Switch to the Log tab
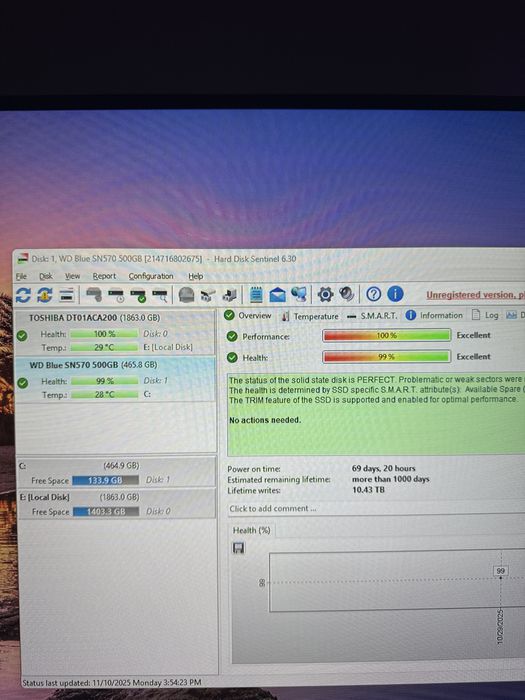This screenshot has height=700, width=525. [x=485, y=315]
